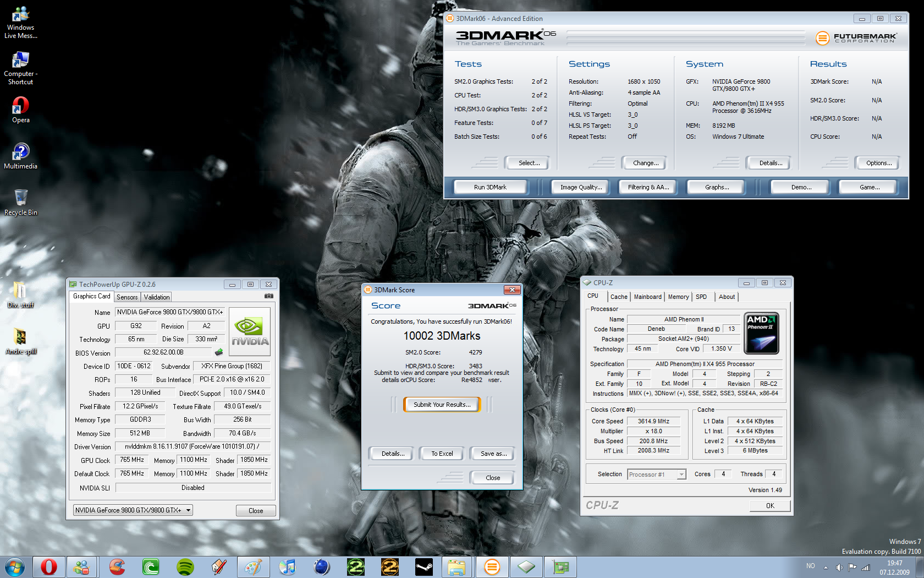Image resolution: width=924 pixels, height=578 pixels.
Task: Open Windows Live Messenger taskbar icon
Action: 82,567
